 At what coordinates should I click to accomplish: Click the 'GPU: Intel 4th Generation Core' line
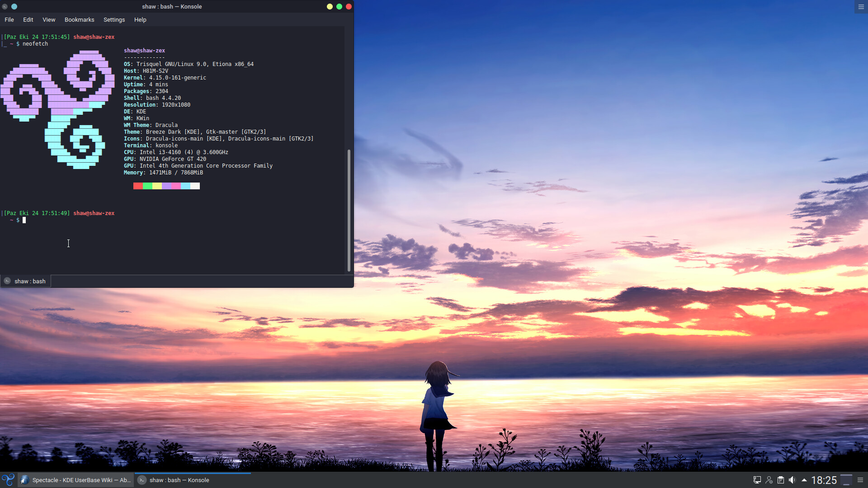pyautogui.click(x=198, y=166)
